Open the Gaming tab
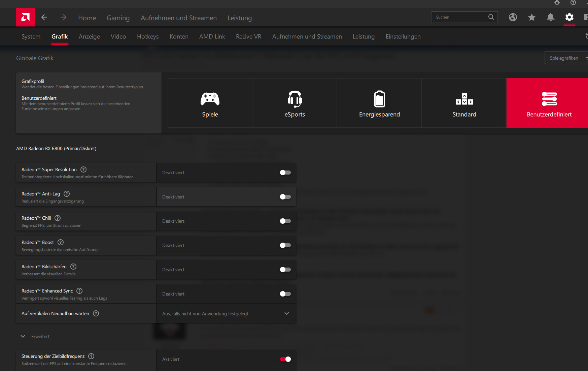Image resolution: width=588 pixels, height=371 pixels. 118,18
